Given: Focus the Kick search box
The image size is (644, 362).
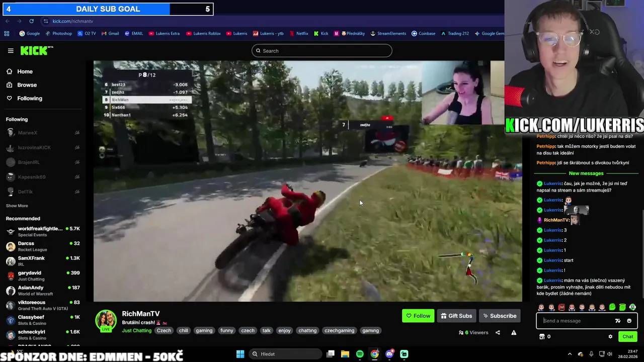Looking at the screenshot, I should [322, 51].
